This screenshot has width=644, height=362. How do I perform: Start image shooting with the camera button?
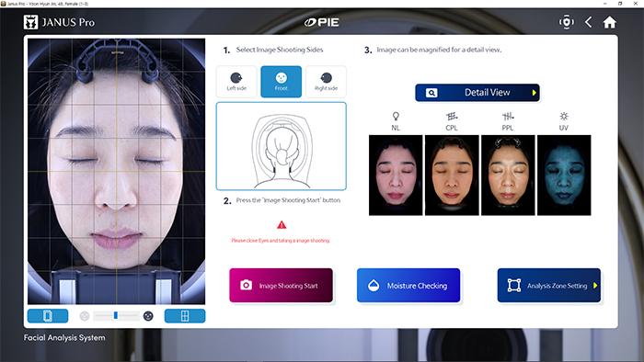(281, 286)
